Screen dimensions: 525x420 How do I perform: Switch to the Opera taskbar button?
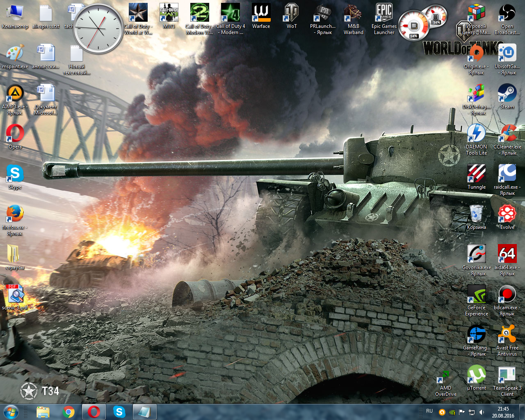(94, 412)
